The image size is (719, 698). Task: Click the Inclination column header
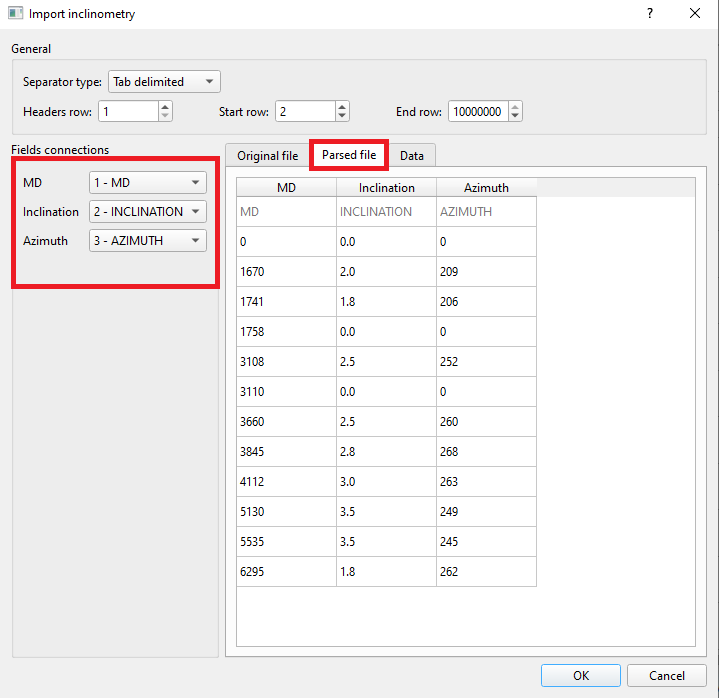(387, 188)
